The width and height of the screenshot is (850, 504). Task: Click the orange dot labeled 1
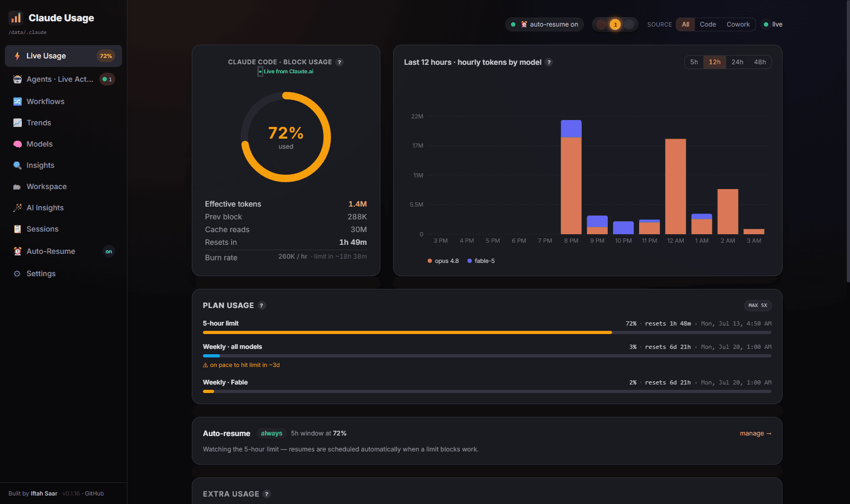click(x=615, y=24)
